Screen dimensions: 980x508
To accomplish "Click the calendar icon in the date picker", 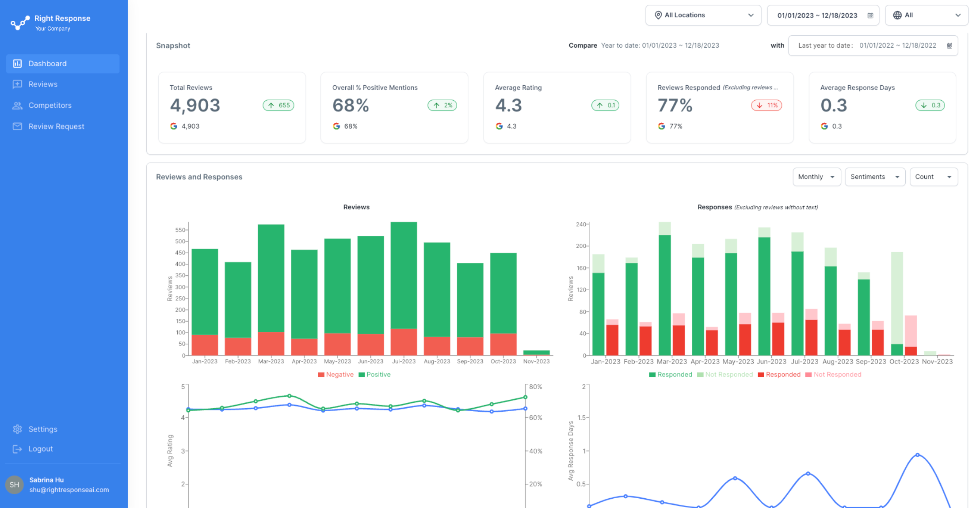I will click(x=870, y=15).
